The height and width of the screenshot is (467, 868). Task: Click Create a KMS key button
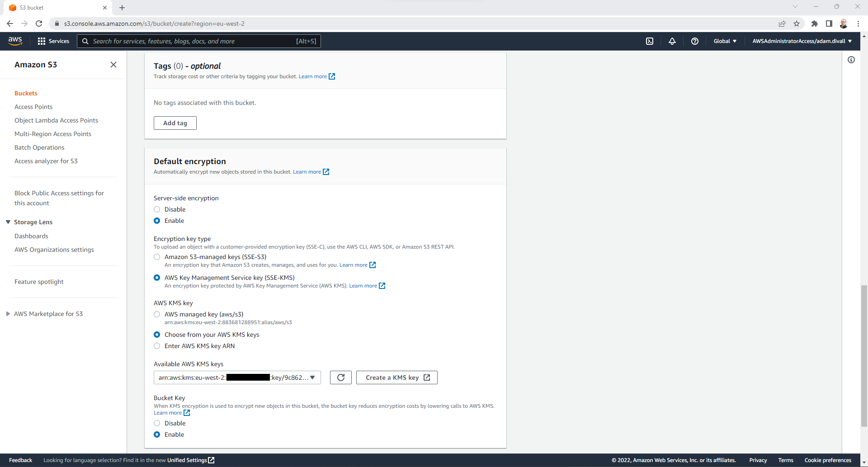pyautogui.click(x=397, y=377)
